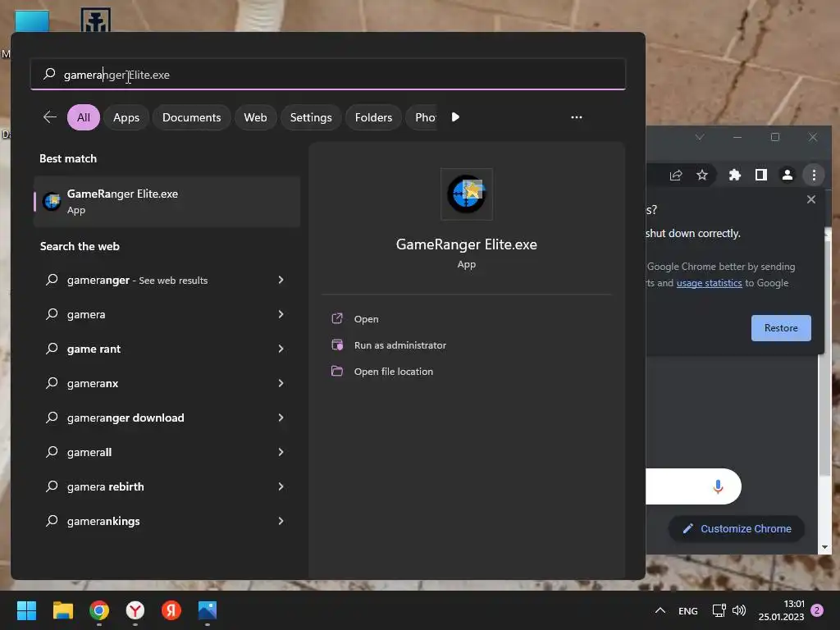Click Customize Chrome button
The image size is (840, 630).
click(737, 529)
